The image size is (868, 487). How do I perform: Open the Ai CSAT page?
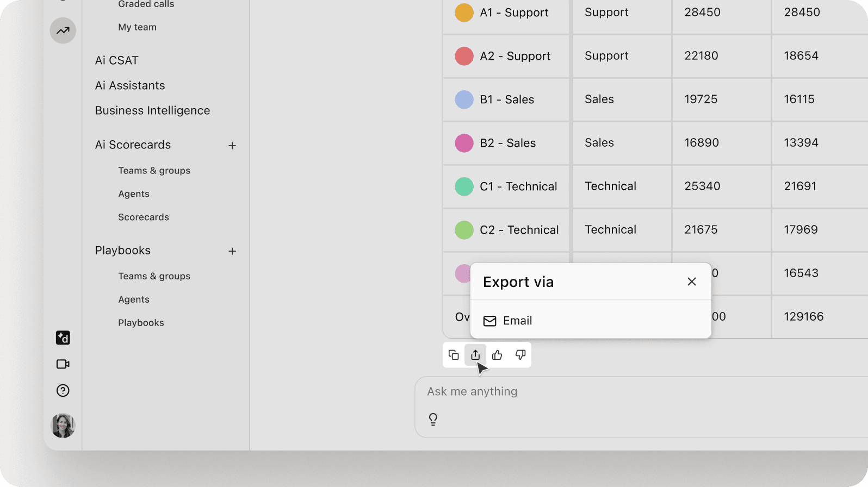116,60
